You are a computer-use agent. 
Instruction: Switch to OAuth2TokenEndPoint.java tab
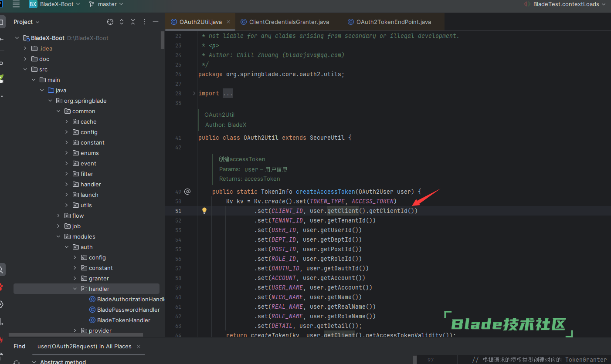pyautogui.click(x=394, y=22)
